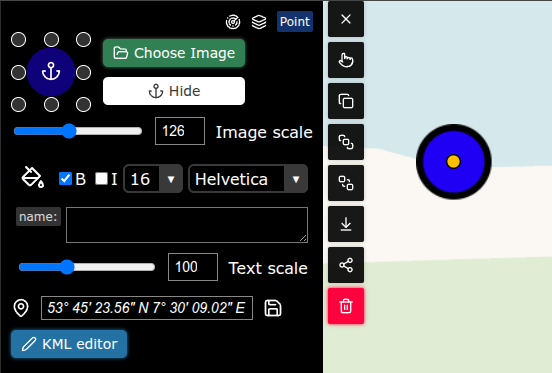Click the central blue anchor icon

click(51, 72)
